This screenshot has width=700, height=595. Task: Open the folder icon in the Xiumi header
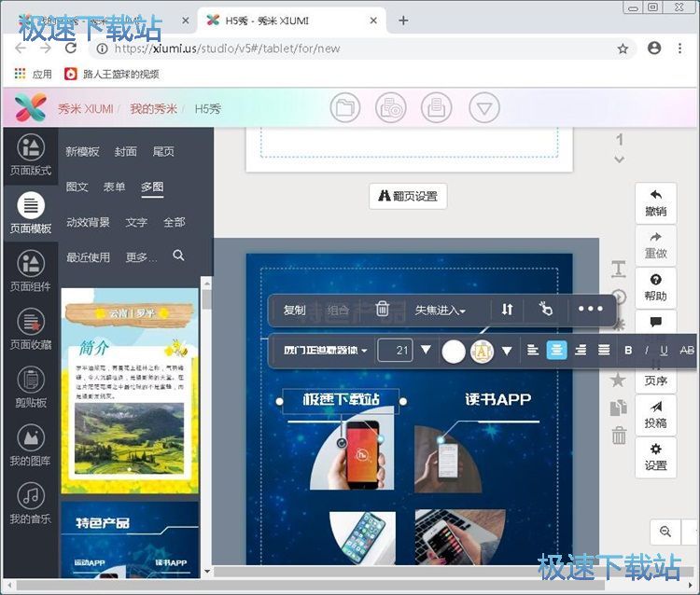coord(344,108)
